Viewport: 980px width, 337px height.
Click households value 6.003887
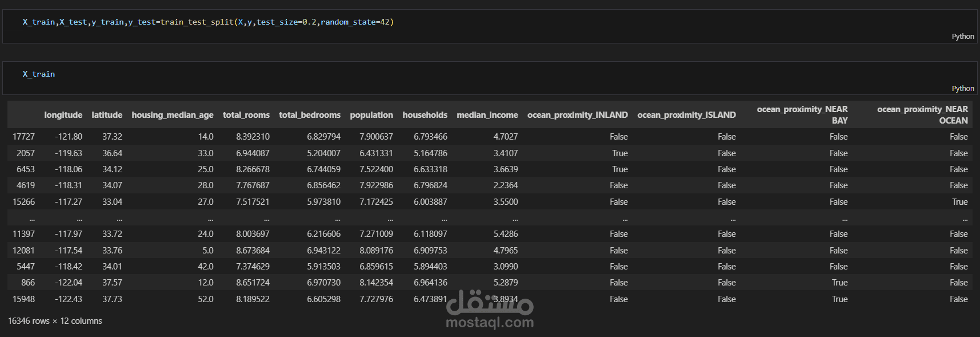point(430,202)
